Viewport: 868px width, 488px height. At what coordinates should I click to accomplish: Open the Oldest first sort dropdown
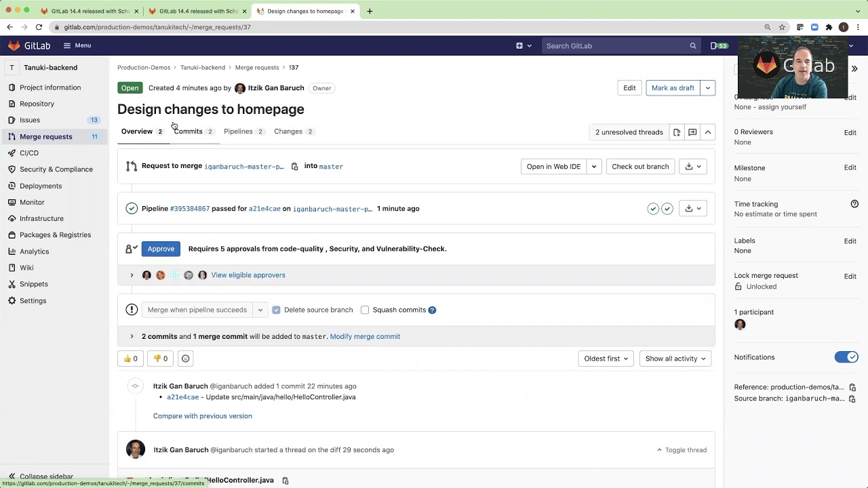(x=606, y=359)
